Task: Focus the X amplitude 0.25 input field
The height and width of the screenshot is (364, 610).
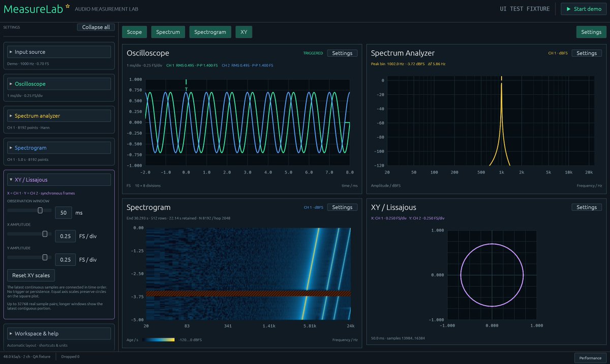Action: pyautogui.click(x=65, y=236)
